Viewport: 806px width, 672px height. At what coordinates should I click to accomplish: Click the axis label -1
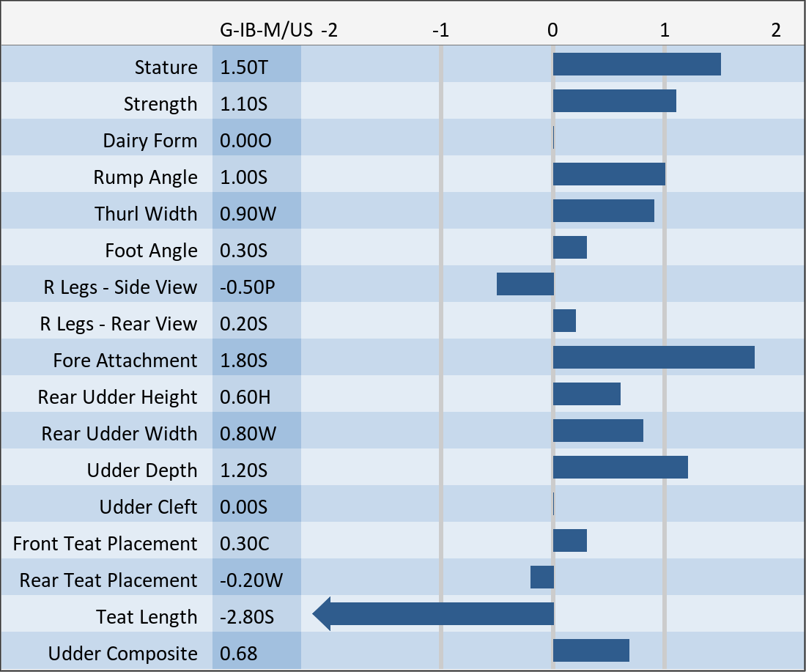(x=440, y=30)
